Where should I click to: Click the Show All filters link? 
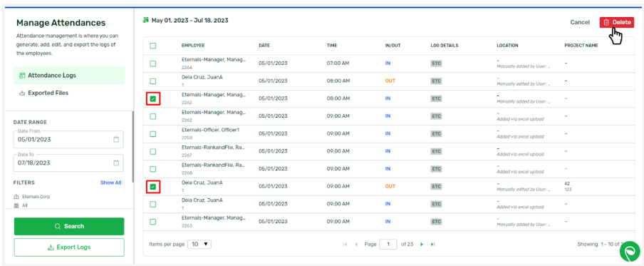111,183
